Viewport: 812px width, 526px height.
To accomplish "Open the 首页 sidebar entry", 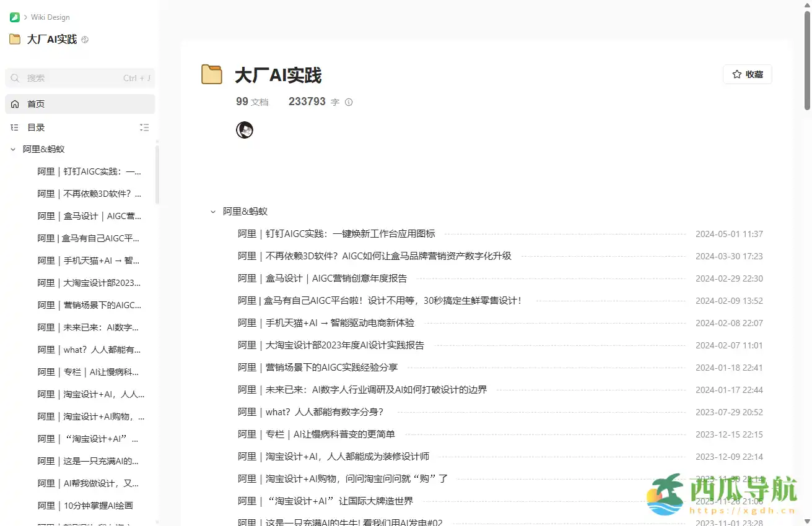I will pos(35,104).
